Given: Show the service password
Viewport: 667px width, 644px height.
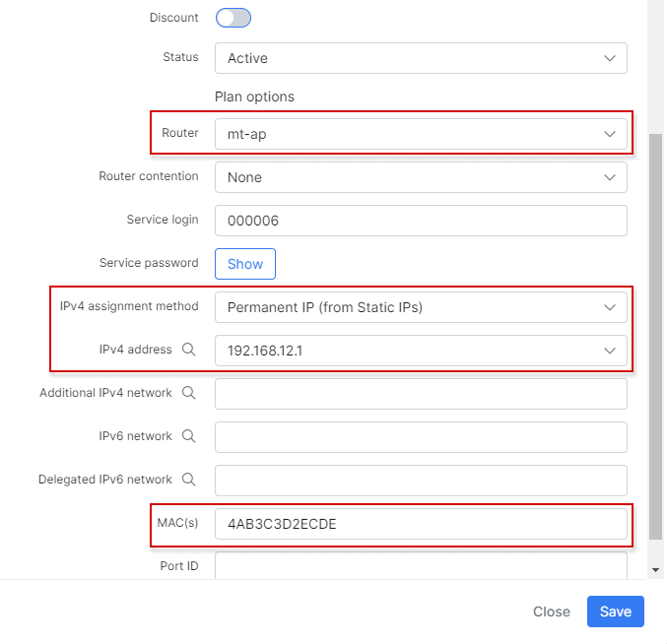Looking at the screenshot, I should click(x=245, y=264).
